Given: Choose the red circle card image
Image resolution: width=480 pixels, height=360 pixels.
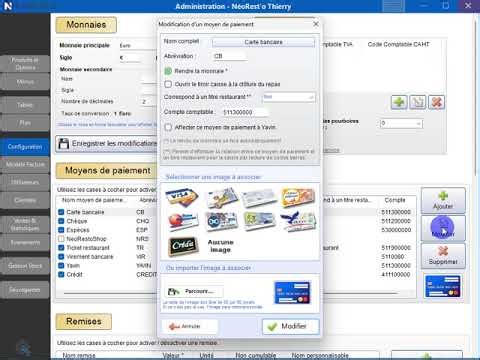Looking at the screenshot, I should coord(182,221).
